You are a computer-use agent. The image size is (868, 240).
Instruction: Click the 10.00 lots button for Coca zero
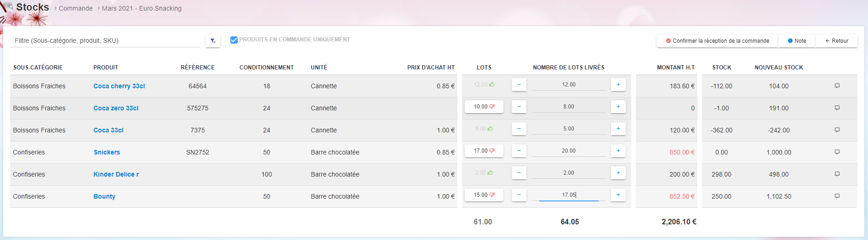tap(484, 107)
